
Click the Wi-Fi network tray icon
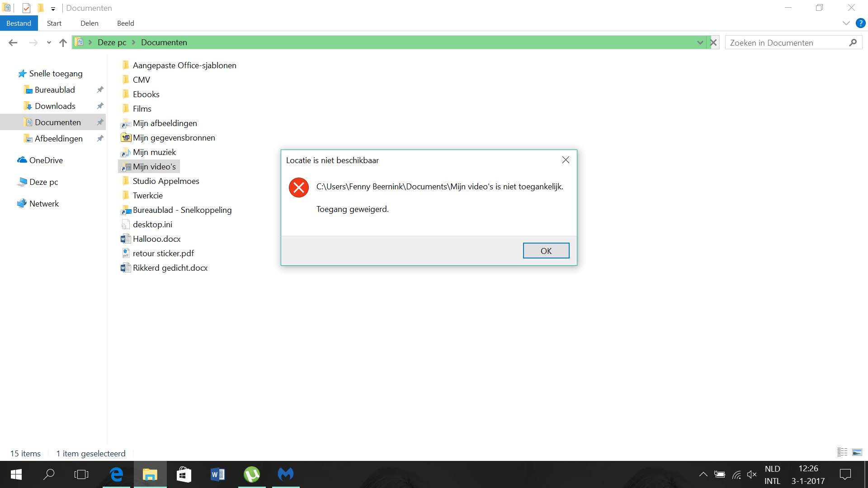pyautogui.click(x=736, y=474)
